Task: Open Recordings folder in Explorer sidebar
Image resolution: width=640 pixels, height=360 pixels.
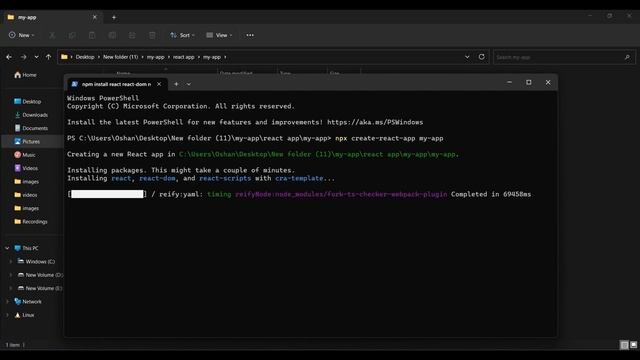Action: point(31,222)
